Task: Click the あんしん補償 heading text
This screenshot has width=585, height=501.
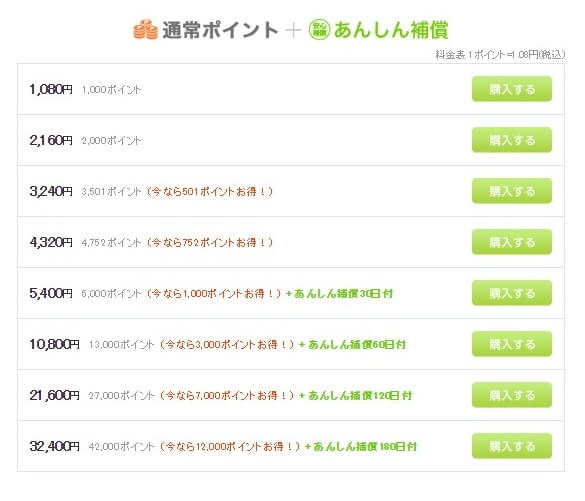Action: coord(391,30)
